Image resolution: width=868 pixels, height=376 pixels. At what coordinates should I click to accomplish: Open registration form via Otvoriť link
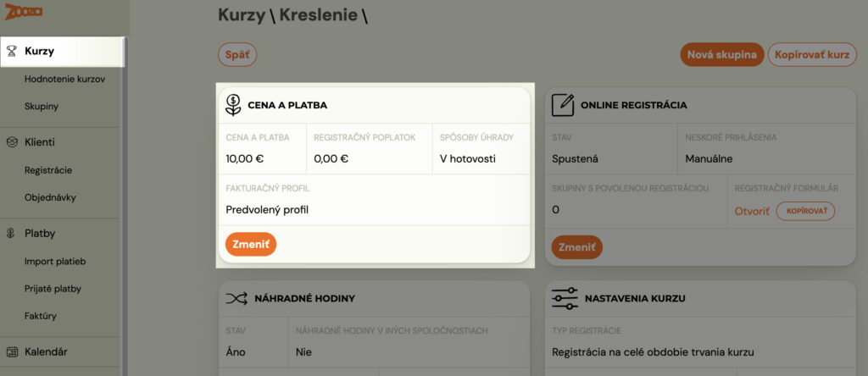(752, 211)
